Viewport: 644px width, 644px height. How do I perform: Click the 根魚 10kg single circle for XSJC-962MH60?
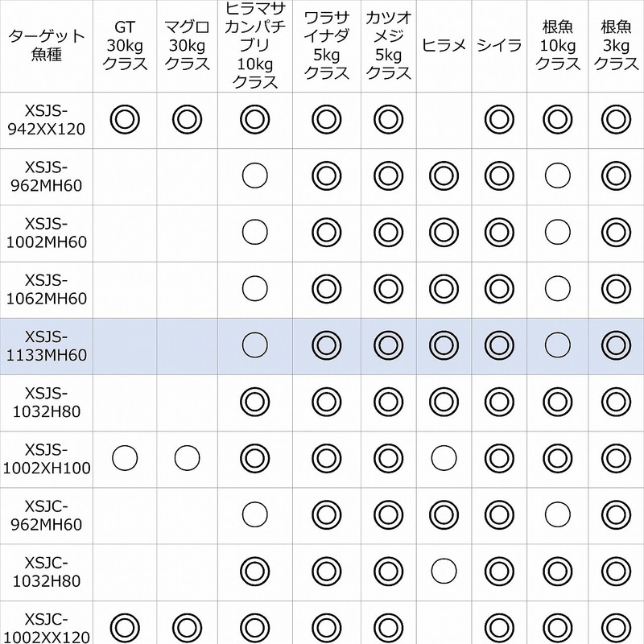pyautogui.click(x=557, y=514)
